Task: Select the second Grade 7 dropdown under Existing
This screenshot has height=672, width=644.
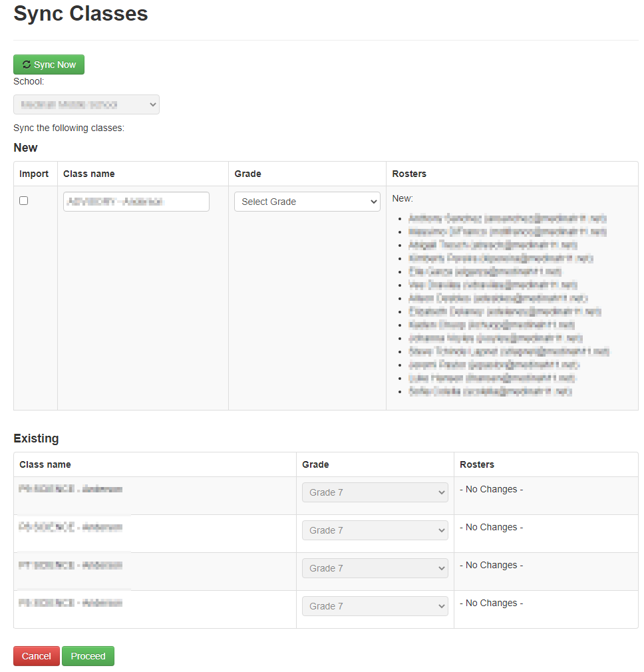Action: click(x=375, y=530)
